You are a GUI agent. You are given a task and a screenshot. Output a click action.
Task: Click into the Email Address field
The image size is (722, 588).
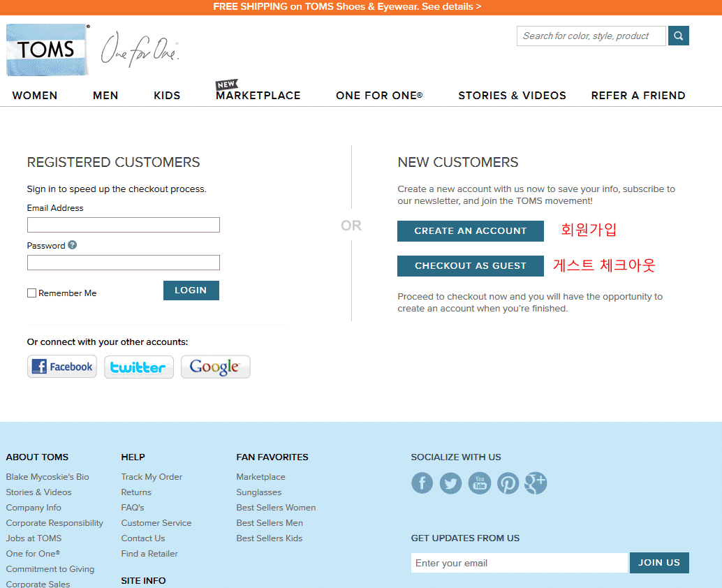click(123, 225)
